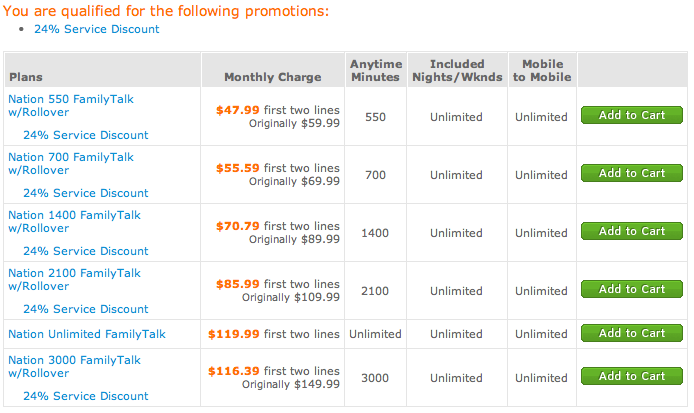Click the Anytime Minutes column header
Image resolution: width=694 pixels, height=413 pixels.
[x=376, y=70]
